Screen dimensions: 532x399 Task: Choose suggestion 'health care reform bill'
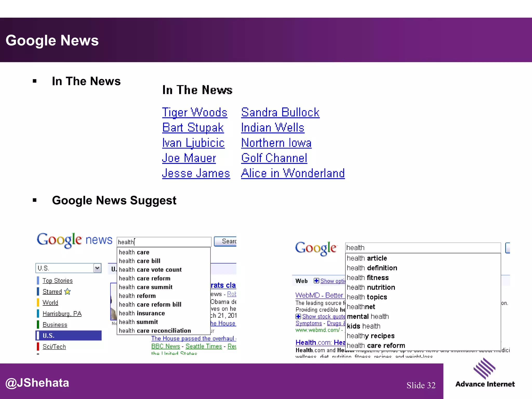164,304
